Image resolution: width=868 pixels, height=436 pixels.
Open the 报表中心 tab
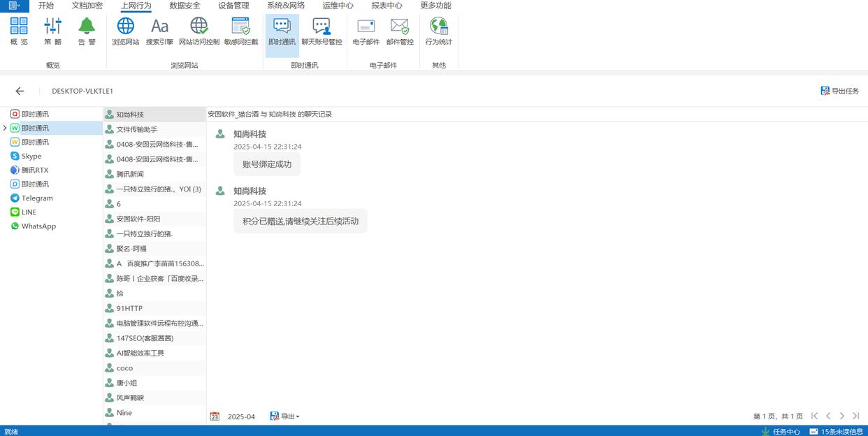pyautogui.click(x=386, y=6)
